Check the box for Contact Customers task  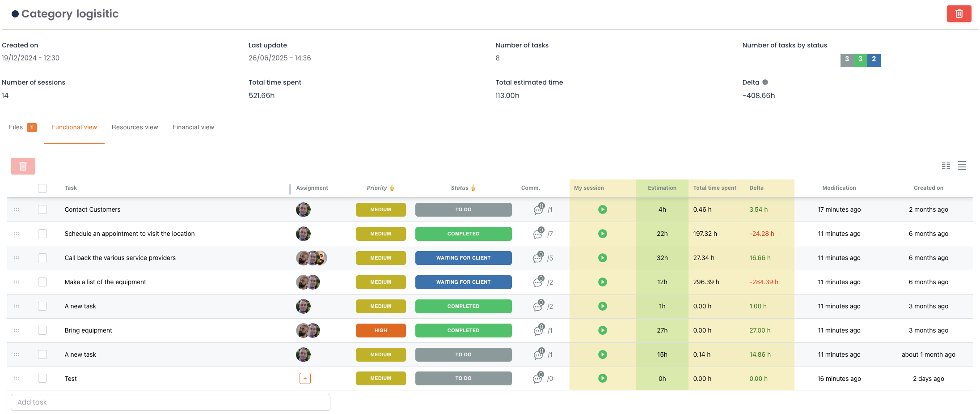[42, 209]
